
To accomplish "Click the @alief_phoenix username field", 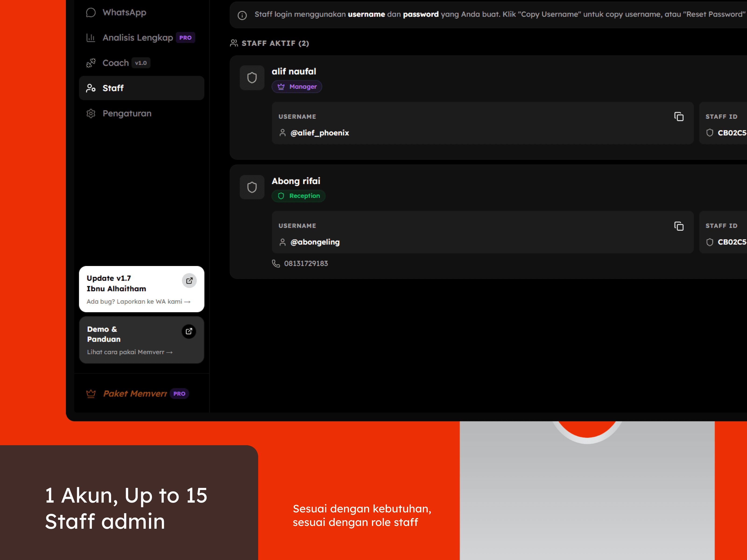I will [x=320, y=133].
